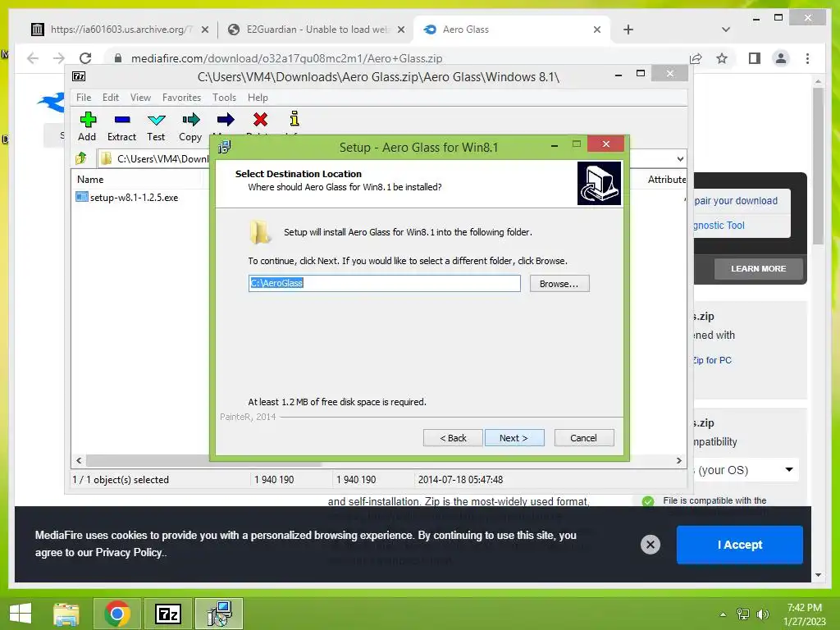Open the 7-Zip File menu

coord(84,98)
